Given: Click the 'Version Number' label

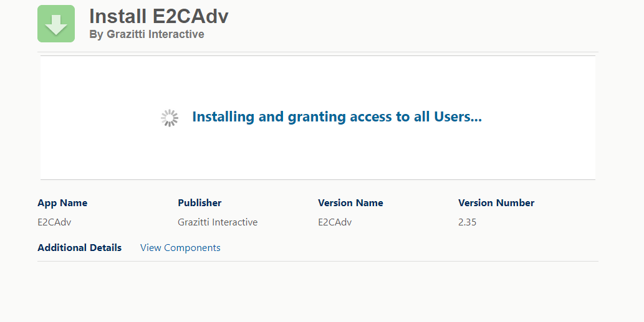Looking at the screenshot, I should click(x=496, y=203).
